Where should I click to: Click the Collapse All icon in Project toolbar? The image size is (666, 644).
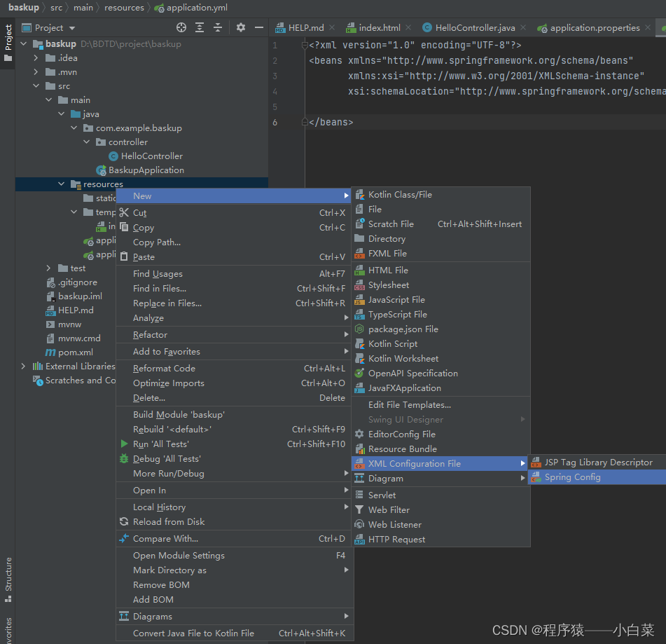pyautogui.click(x=218, y=27)
